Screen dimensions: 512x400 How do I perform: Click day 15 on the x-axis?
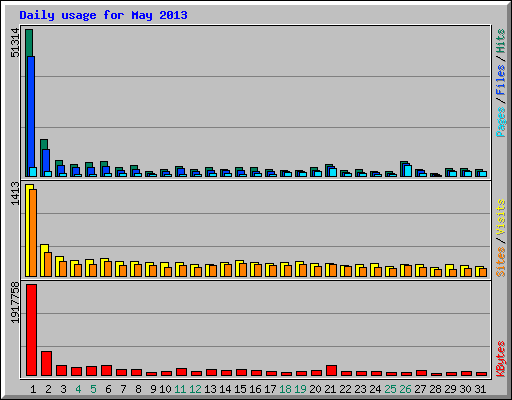click(x=240, y=389)
